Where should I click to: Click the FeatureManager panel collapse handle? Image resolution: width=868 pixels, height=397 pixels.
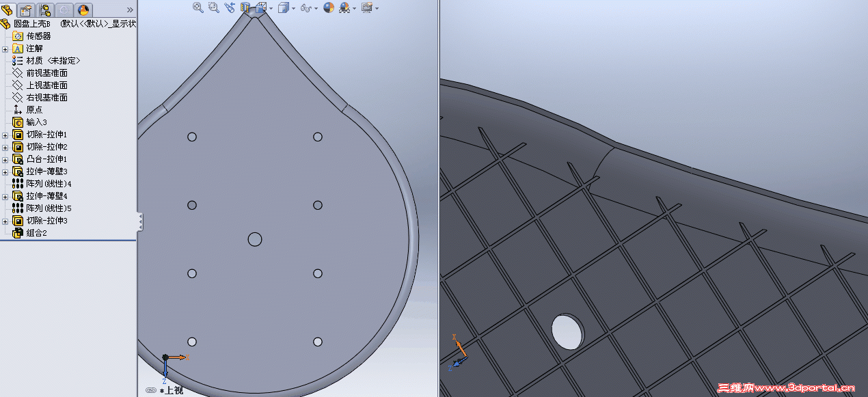(x=140, y=221)
